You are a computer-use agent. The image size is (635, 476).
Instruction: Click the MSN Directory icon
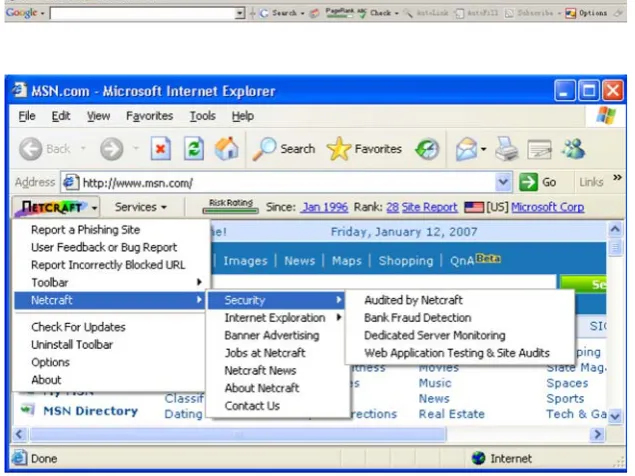click(28, 410)
